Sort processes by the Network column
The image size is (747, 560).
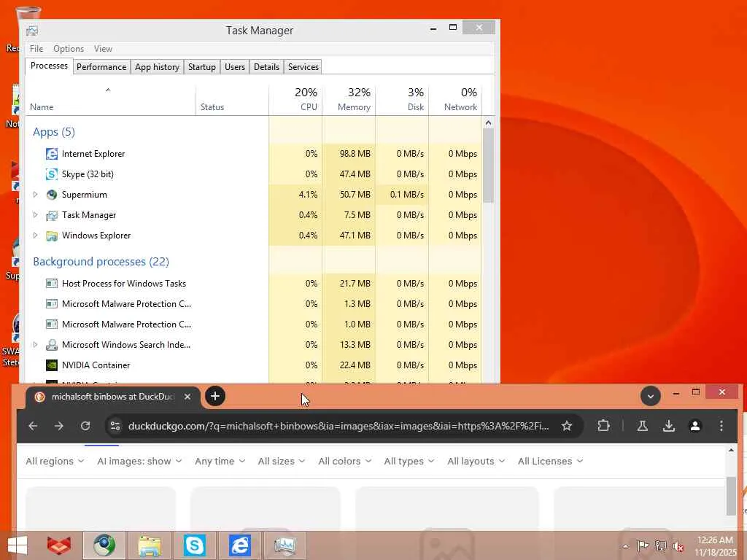coord(456,100)
